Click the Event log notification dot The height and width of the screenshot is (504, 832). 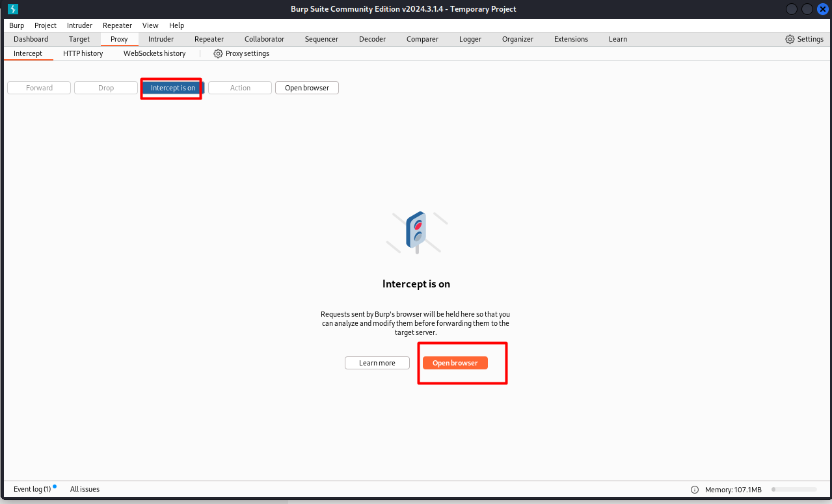pyautogui.click(x=55, y=486)
